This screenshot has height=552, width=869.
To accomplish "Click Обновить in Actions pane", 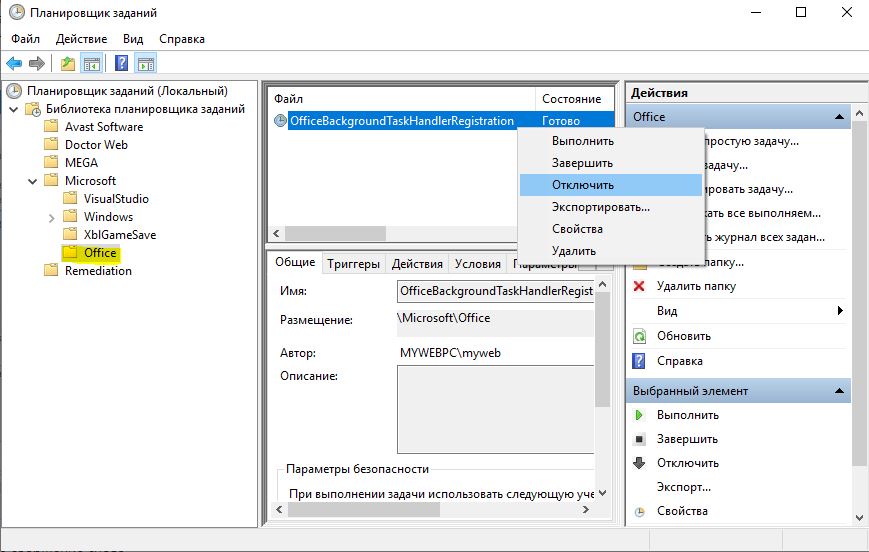I will (x=684, y=336).
